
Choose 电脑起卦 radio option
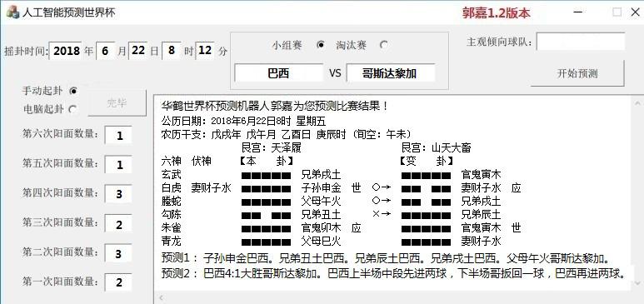[73, 109]
